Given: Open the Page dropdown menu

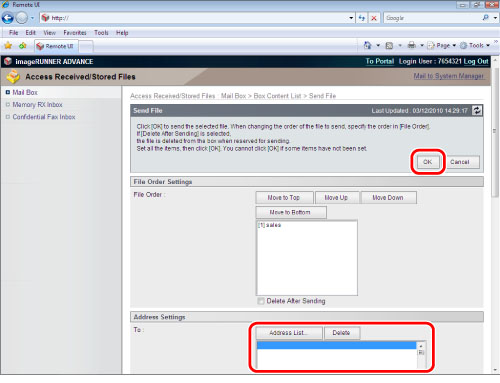Looking at the screenshot, I should [x=442, y=45].
